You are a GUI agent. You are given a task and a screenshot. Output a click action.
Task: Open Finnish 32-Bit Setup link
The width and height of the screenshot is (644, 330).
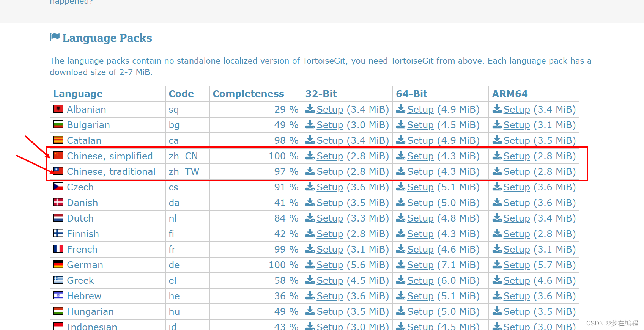point(330,234)
